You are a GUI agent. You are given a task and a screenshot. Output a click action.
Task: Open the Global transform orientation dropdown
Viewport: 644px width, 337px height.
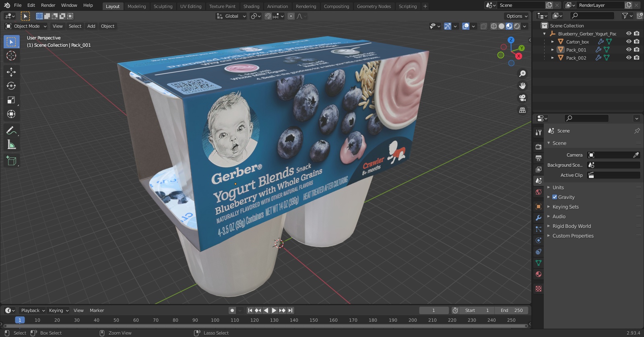[x=231, y=16]
